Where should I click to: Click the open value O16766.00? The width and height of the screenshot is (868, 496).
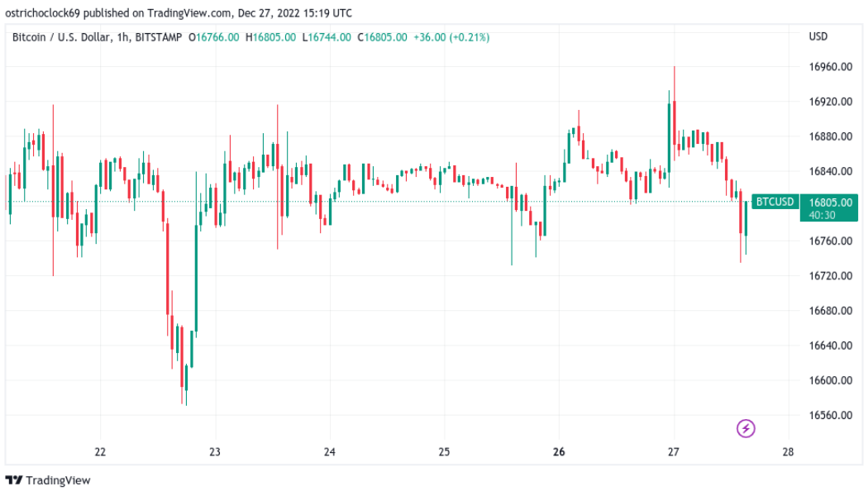pyautogui.click(x=215, y=37)
